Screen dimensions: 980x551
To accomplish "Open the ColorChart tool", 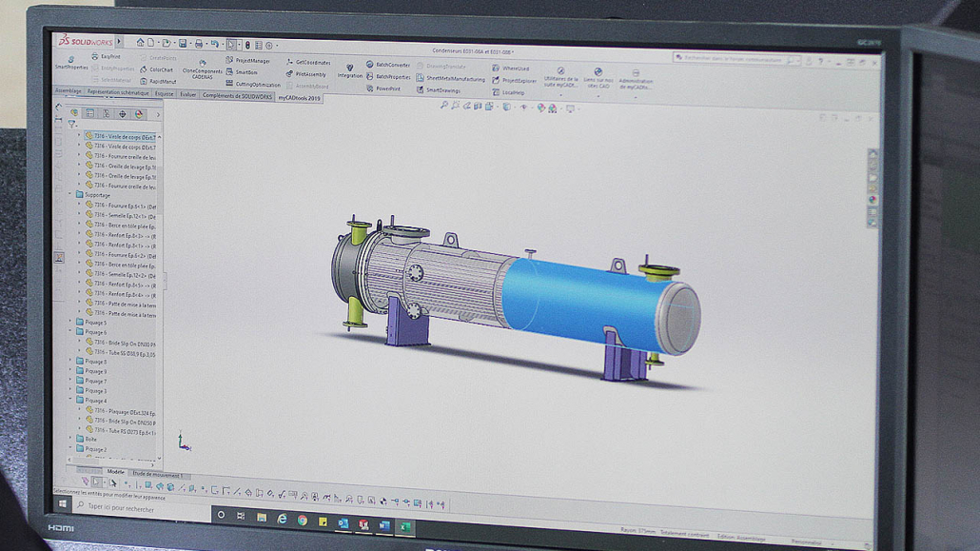I will click(x=156, y=69).
